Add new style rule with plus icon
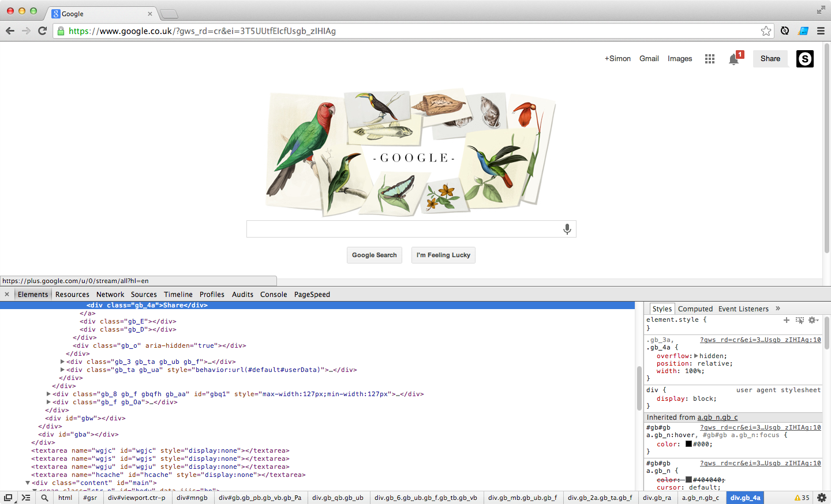This screenshot has height=504, width=831. [786, 320]
